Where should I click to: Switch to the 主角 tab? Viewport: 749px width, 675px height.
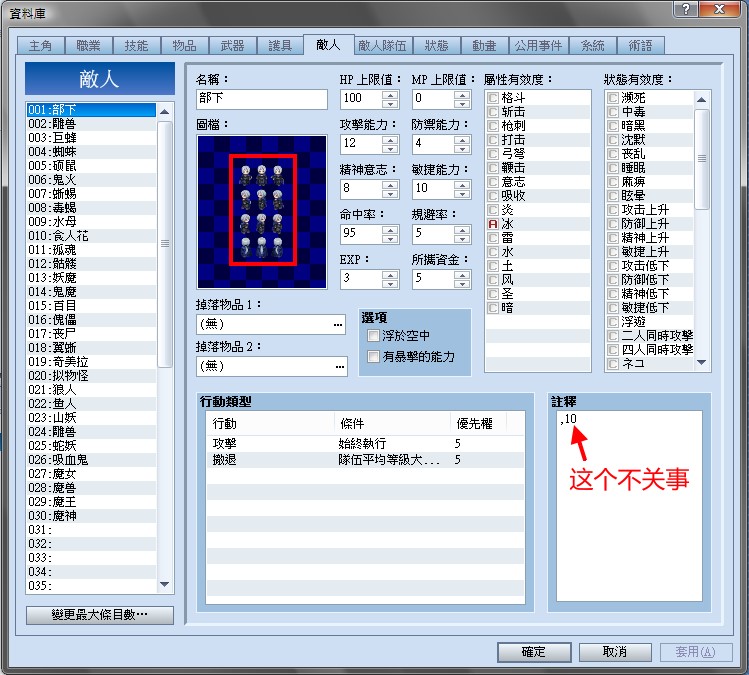pos(41,46)
